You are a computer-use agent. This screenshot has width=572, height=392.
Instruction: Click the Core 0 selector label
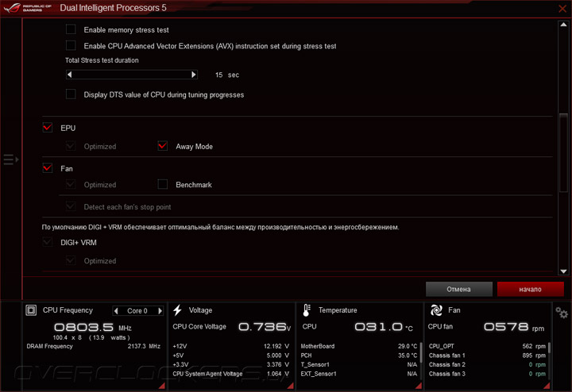pos(137,311)
